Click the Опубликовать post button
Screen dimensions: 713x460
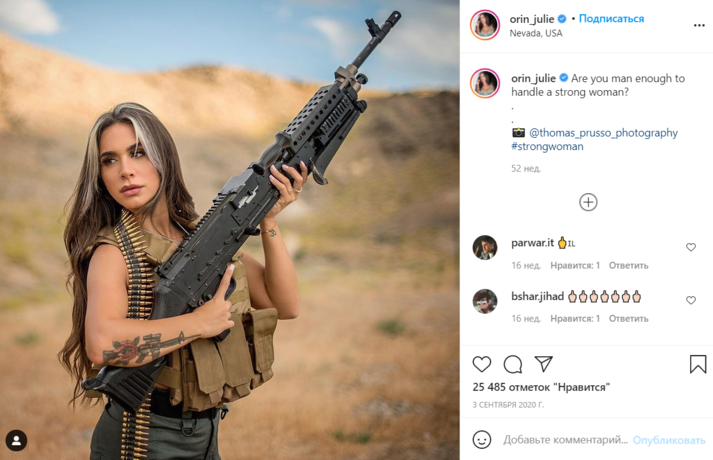[669, 440]
